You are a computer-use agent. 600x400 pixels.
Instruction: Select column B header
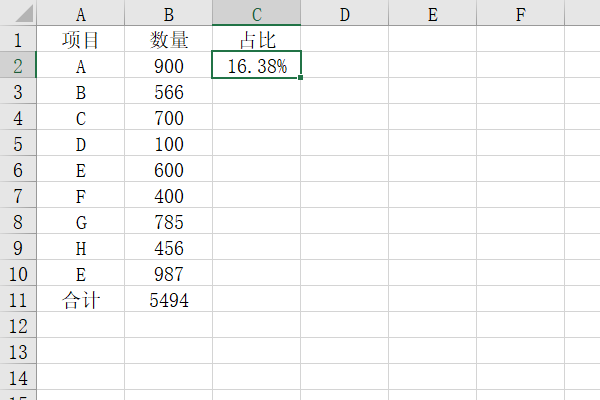(x=168, y=13)
